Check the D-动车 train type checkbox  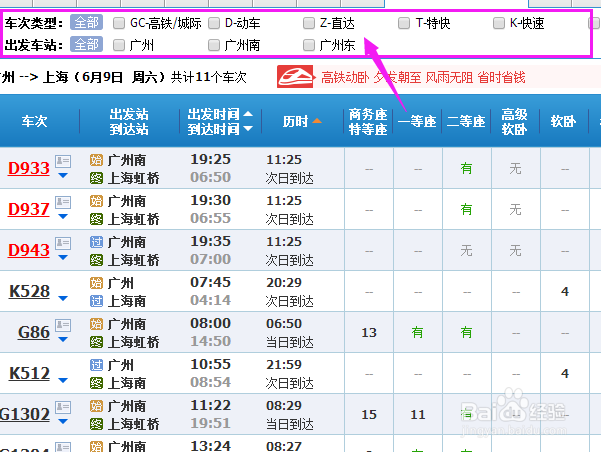coord(214,23)
